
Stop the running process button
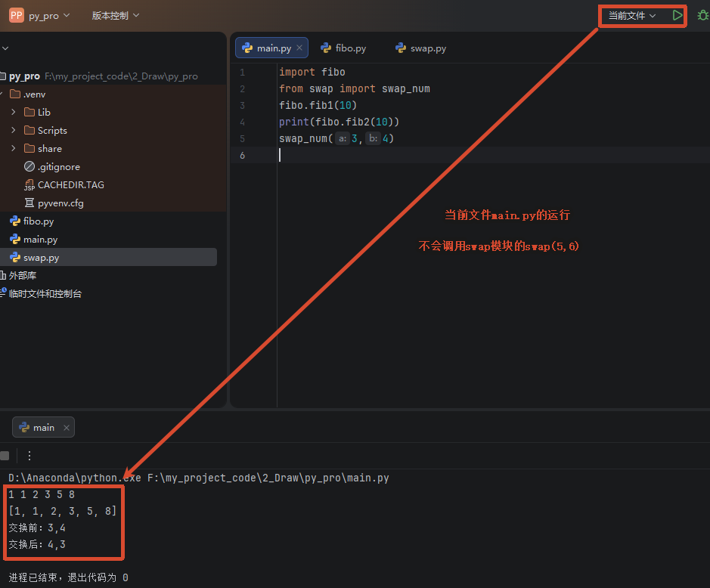click(x=5, y=456)
